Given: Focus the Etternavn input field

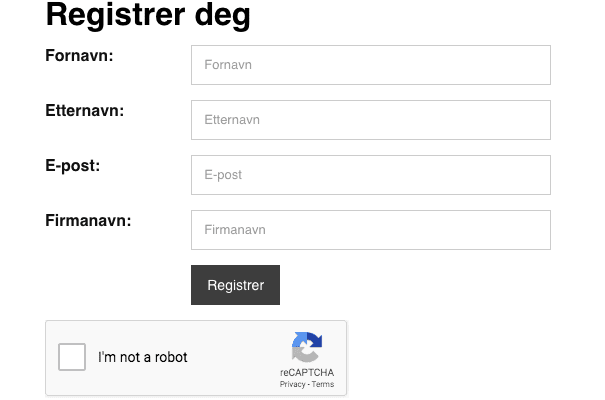Looking at the screenshot, I should click(371, 120).
